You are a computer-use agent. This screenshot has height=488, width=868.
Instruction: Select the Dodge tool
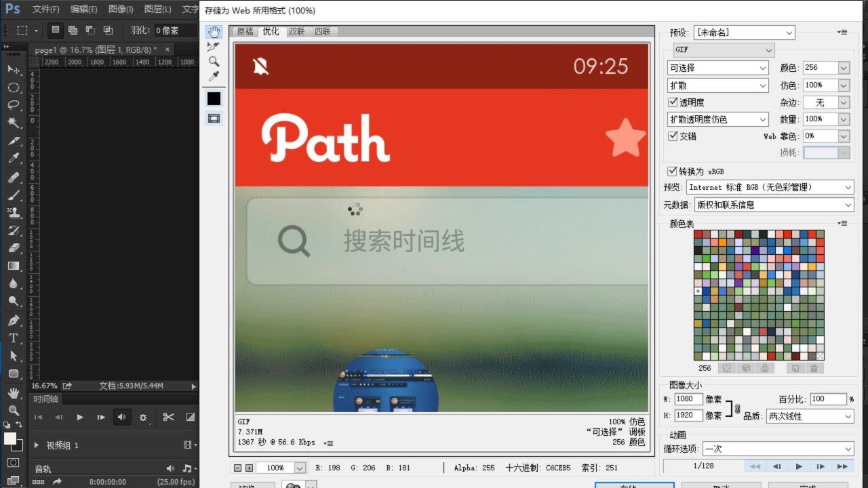(13, 302)
